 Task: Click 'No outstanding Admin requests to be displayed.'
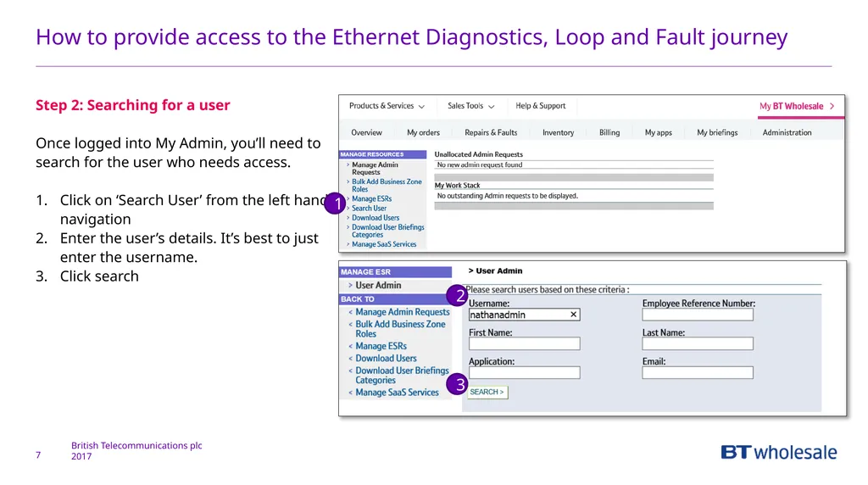pyautogui.click(x=507, y=196)
